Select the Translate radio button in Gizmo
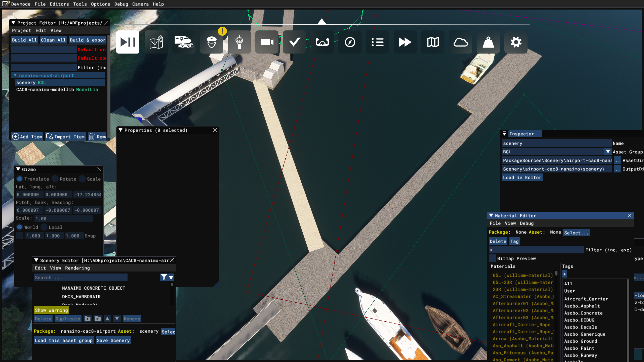The height and width of the screenshot is (362, 644). coord(19,179)
